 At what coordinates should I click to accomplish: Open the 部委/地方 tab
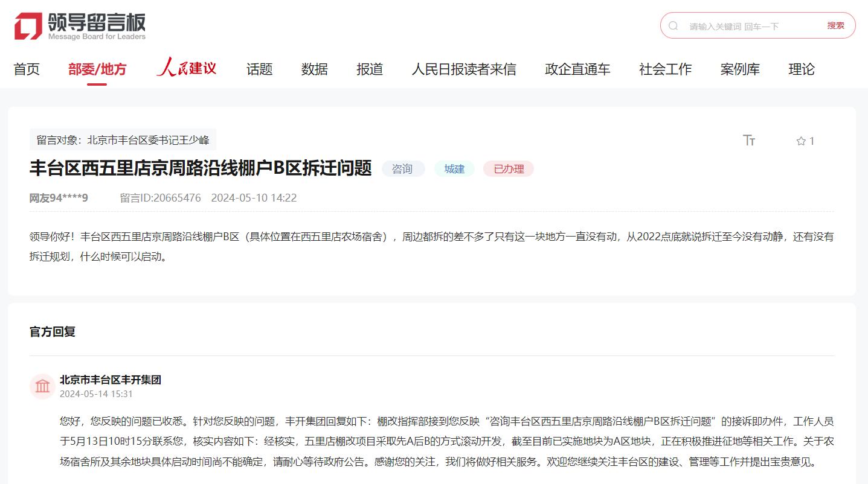click(x=97, y=69)
